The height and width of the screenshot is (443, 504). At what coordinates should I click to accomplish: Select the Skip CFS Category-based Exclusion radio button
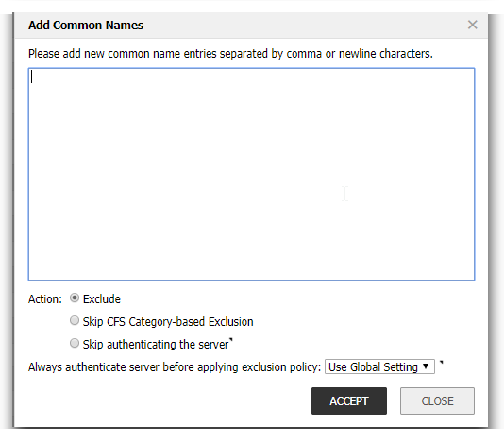(75, 321)
